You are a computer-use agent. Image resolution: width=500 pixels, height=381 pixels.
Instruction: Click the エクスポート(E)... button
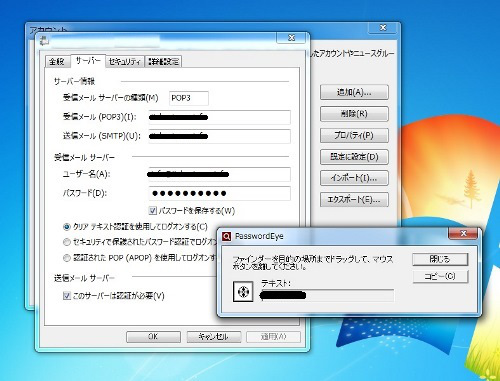click(354, 200)
